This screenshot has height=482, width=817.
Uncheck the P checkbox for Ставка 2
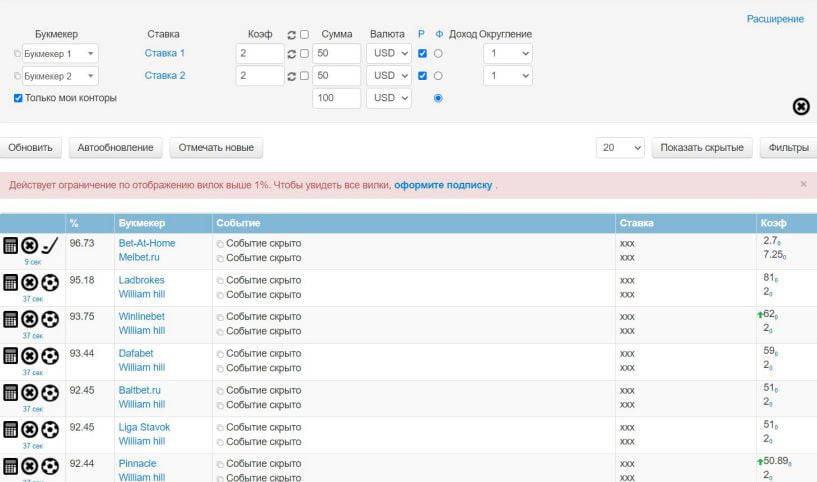pos(423,76)
